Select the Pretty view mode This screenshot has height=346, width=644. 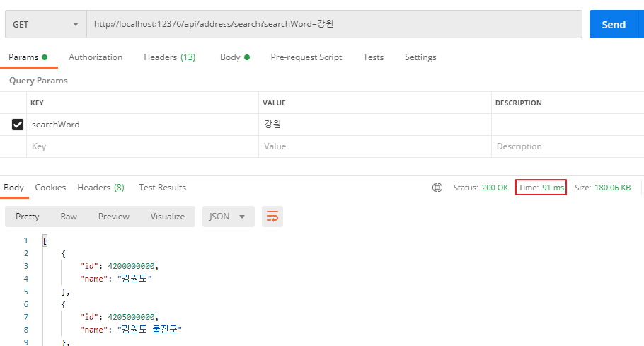coord(27,217)
